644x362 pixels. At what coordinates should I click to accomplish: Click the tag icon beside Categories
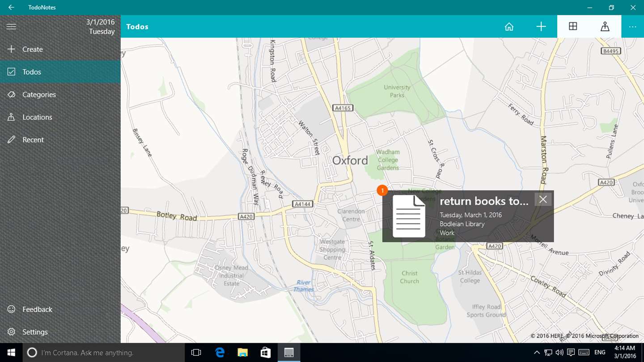(11, 94)
